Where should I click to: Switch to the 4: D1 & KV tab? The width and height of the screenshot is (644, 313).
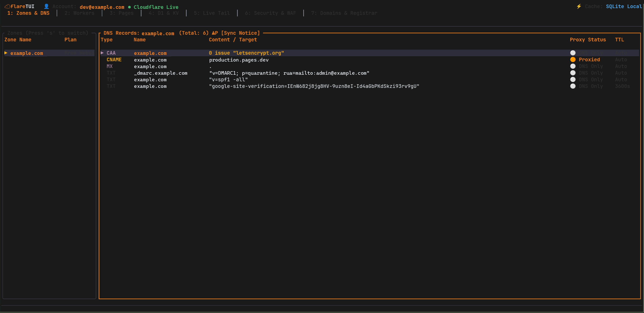pos(164,13)
